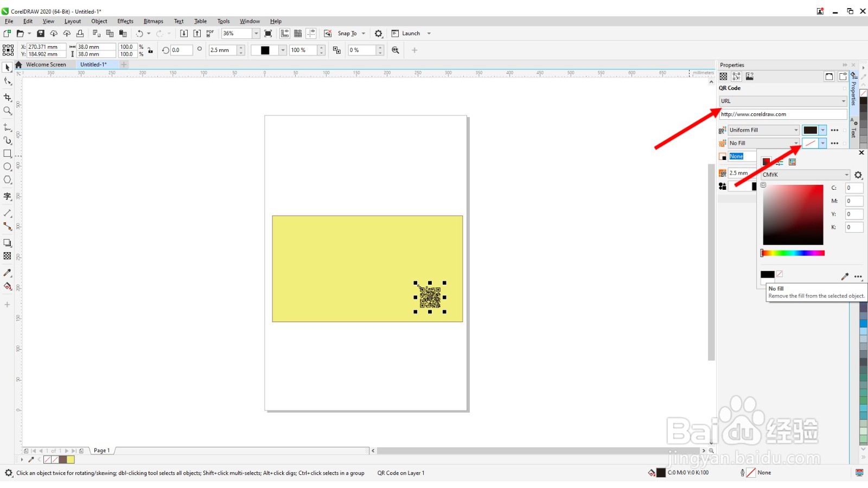This screenshot has width=868, height=488.
Task: Click the Export icon in the toolbar
Action: pos(197,34)
